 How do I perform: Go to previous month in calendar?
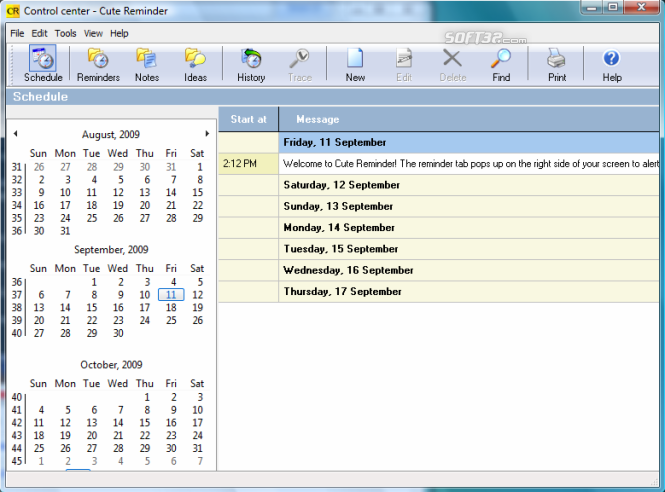pyautogui.click(x=15, y=134)
